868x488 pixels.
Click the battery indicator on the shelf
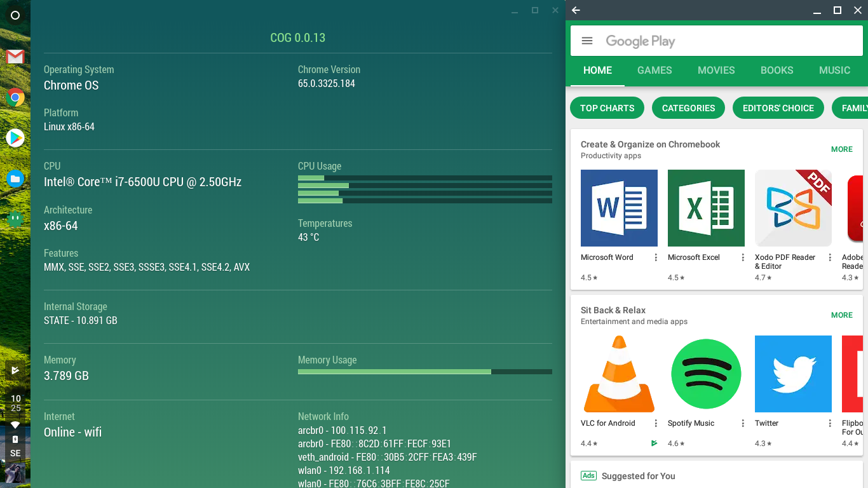pos(15,439)
